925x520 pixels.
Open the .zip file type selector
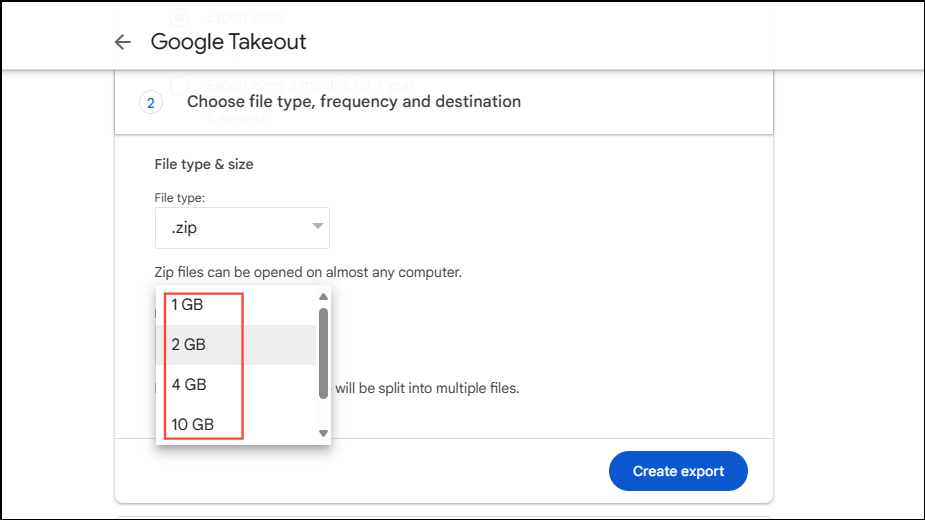[x=242, y=228]
